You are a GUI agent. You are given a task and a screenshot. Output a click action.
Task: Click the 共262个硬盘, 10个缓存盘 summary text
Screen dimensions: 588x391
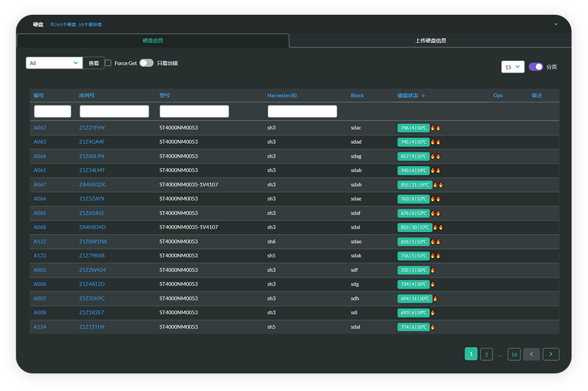tap(76, 25)
